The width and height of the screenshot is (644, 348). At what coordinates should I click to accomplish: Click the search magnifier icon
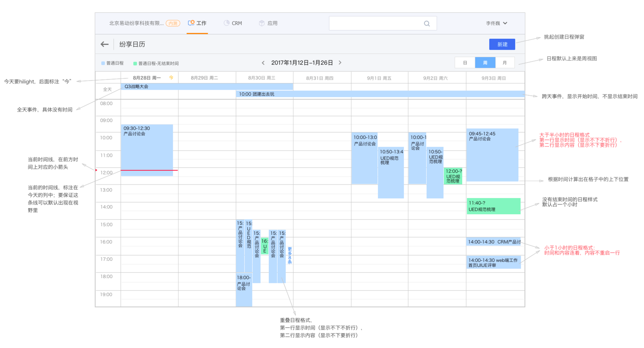[x=427, y=23]
